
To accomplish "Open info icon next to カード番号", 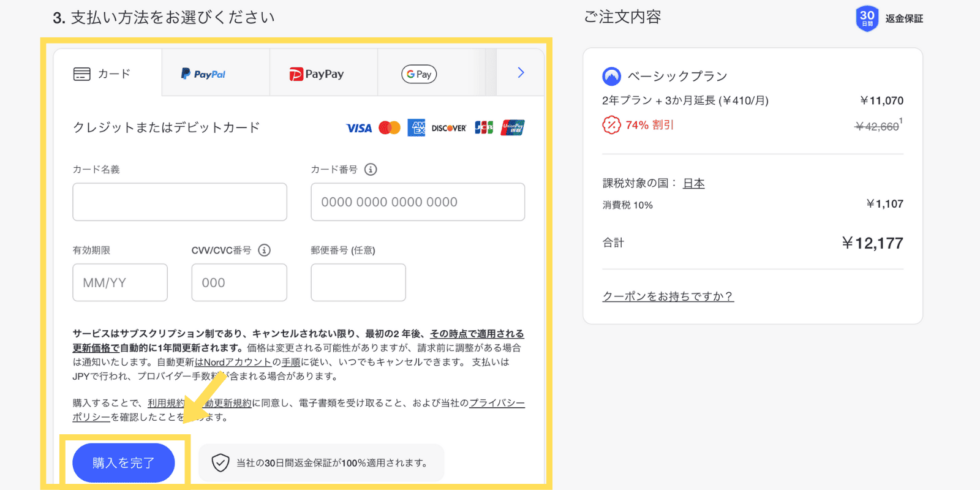I will (371, 169).
